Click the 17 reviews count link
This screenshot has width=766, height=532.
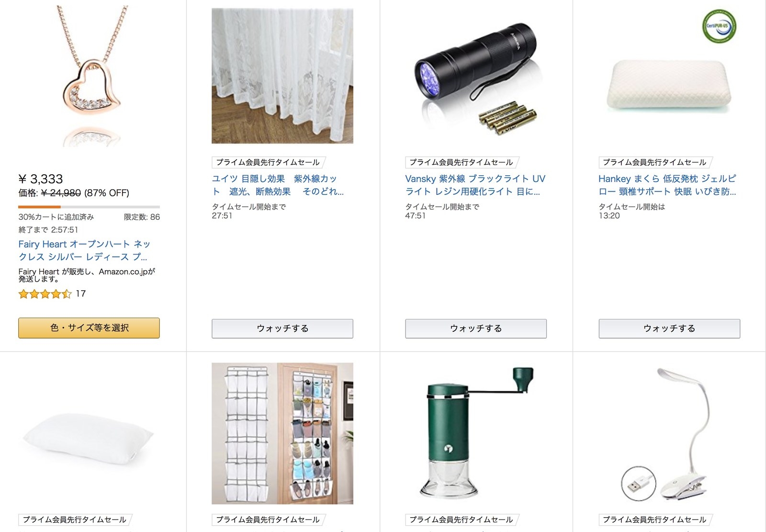pos(81,294)
